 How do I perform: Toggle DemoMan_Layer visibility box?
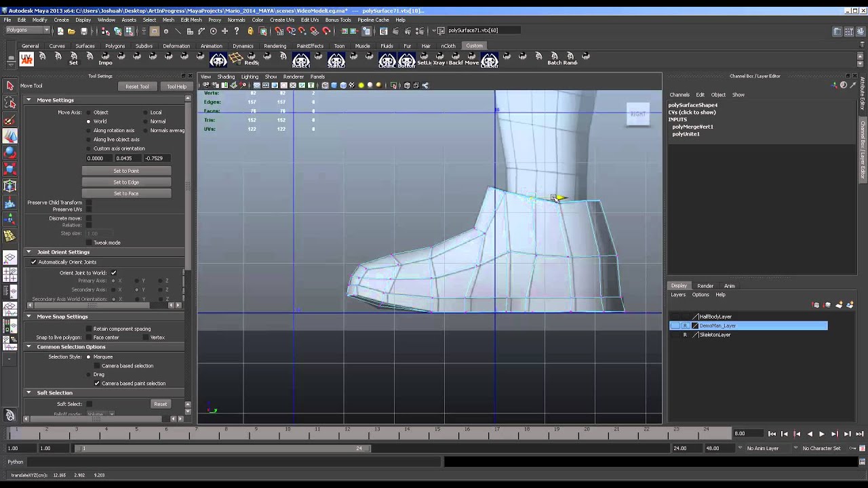point(675,326)
